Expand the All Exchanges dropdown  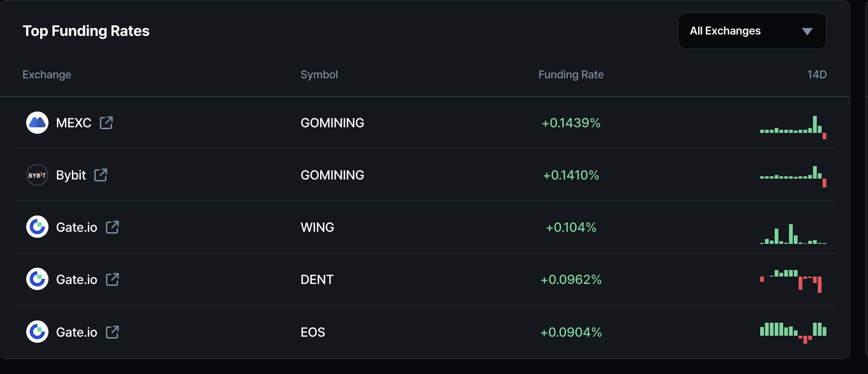[751, 31]
